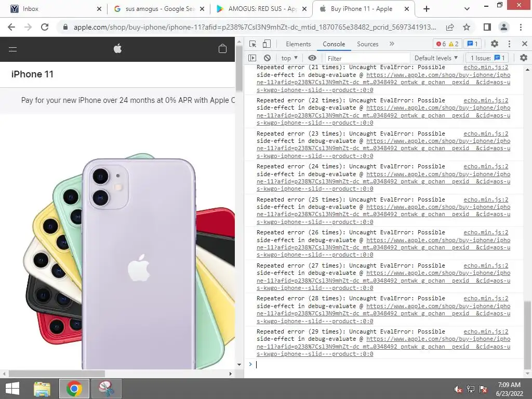The width and height of the screenshot is (532, 399).
Task: Follow the apple.com URL in the 27 times error
Action: click(x=383, y=281)
